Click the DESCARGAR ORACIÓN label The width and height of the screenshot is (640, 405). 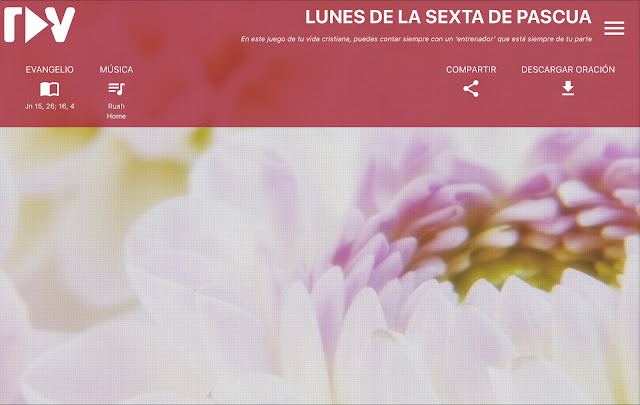(x=568, y=69)
